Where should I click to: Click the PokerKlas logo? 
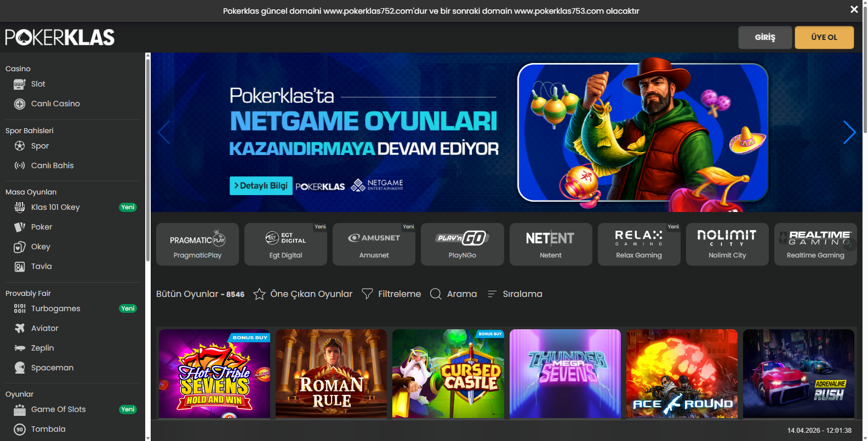(x=60, y=37)
